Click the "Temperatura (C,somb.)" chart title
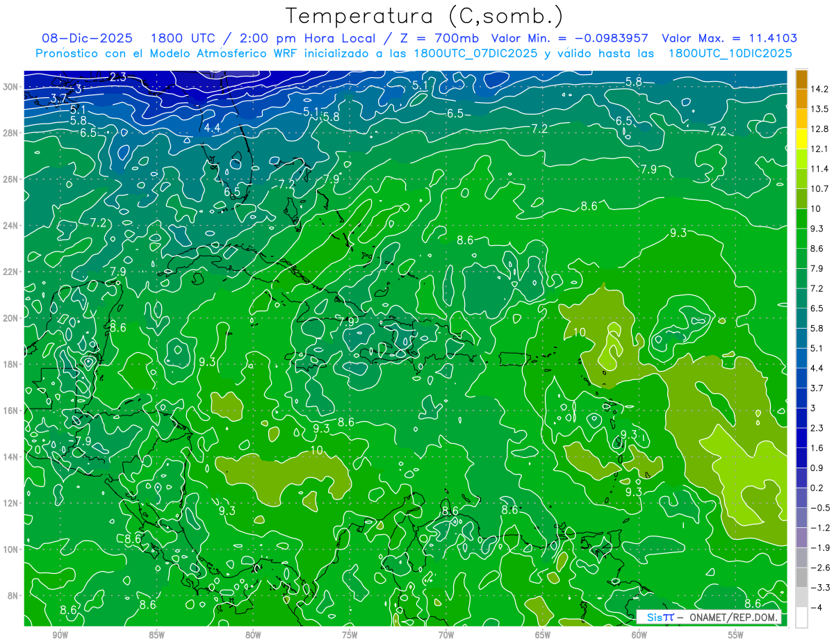834x644 pixels. [x=425, y=16]
